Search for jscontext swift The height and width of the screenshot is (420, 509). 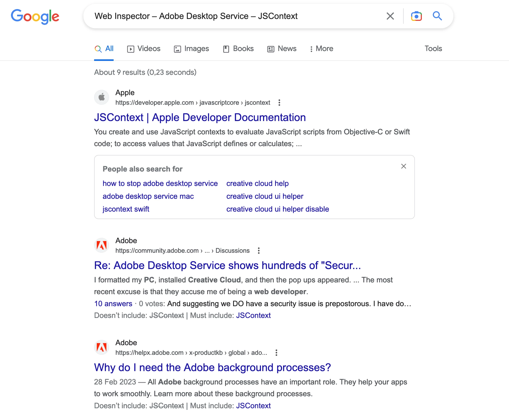coord(126,209)
